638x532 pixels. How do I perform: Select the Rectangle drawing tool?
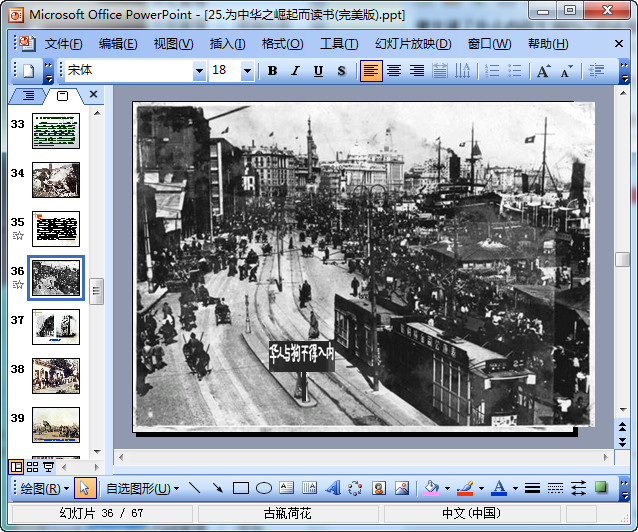pyautogui.click(x=240, y=488)
